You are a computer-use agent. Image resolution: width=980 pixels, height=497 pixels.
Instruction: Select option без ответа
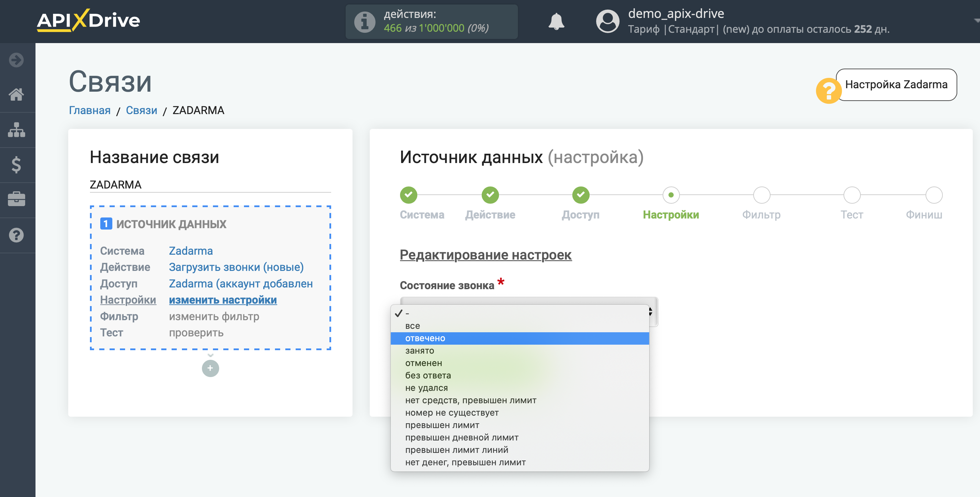coord(520,376)
